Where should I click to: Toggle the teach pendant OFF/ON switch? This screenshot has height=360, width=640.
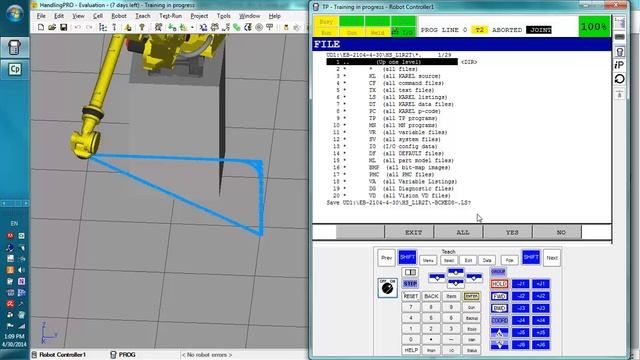(x=387, y=288)
